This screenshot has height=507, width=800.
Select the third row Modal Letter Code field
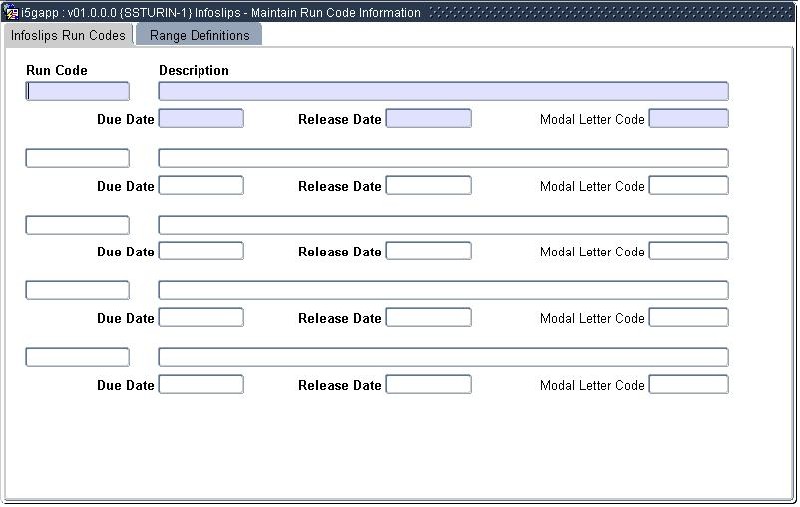pyautogui.click(x=688, y=251)
